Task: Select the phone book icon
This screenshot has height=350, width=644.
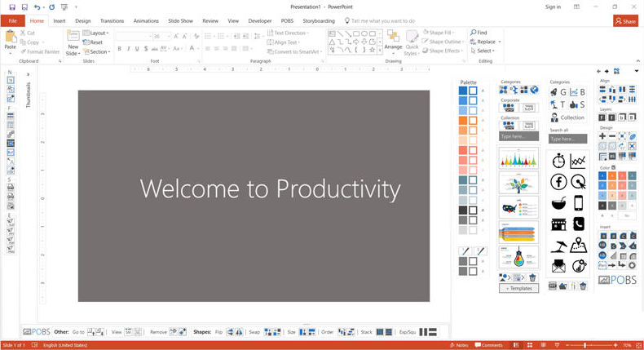Action: 578,224
